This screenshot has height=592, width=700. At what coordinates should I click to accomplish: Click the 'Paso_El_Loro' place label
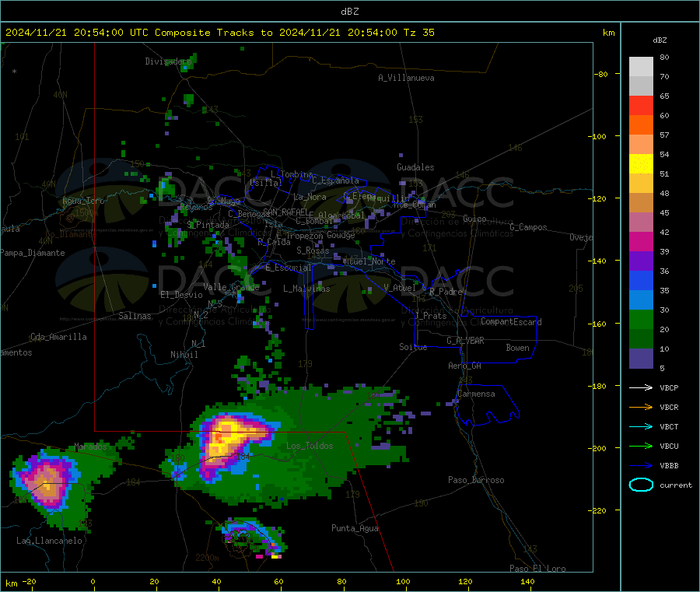(x=537, y=569)
